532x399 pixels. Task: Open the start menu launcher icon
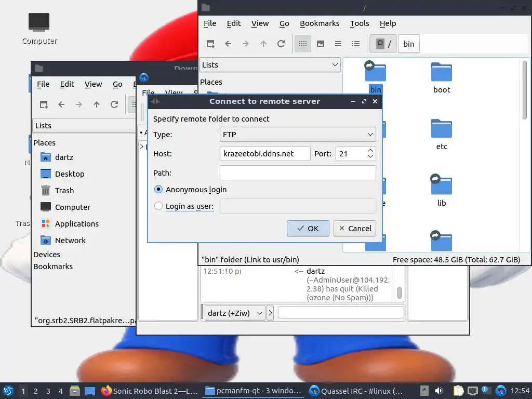[x=8, y=391]
